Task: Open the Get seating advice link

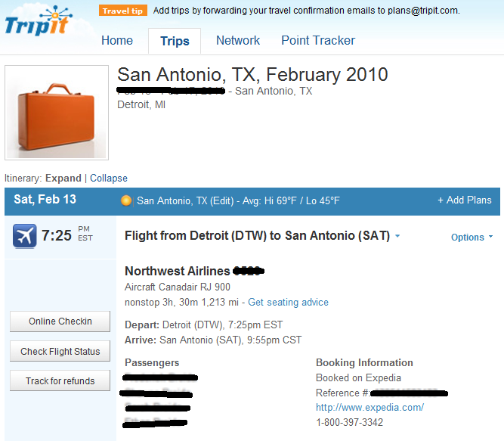Action: 288,303
